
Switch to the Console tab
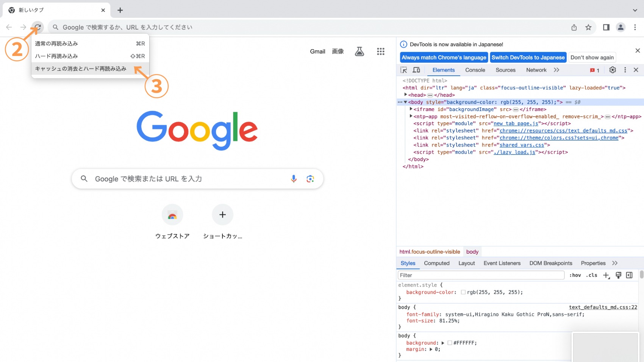click(x=475, y=70)
